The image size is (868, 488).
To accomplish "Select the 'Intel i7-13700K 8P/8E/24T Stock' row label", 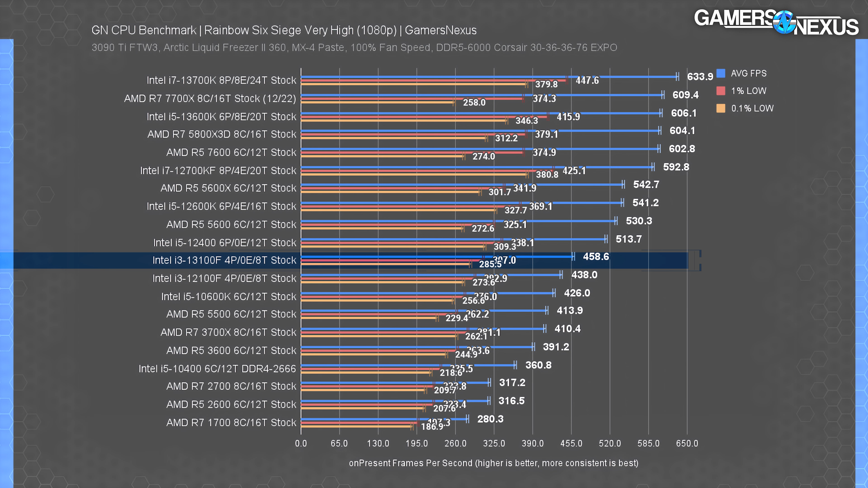I will 221,80.
